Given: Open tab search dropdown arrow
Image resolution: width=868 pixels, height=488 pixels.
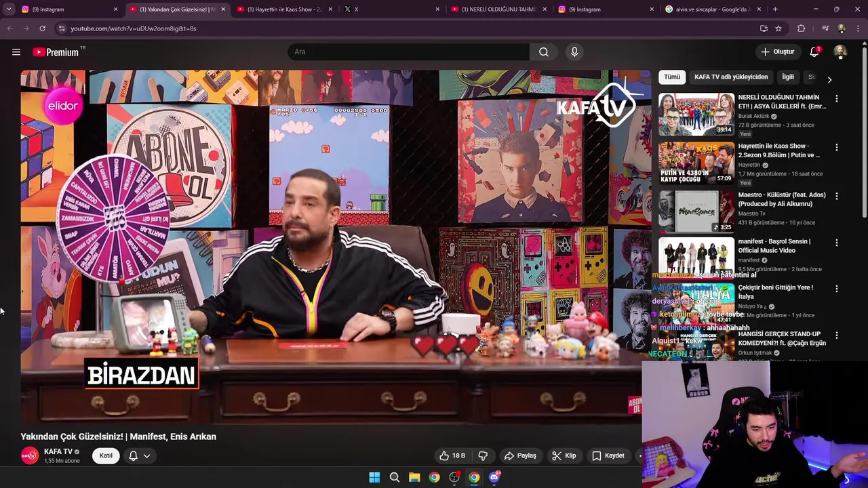Looking at the screenshot, I should click(x=9, y=9).
